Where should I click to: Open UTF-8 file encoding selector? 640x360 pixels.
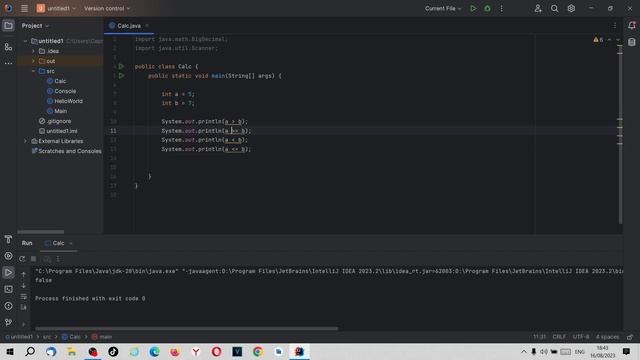[x=581, y=337]
